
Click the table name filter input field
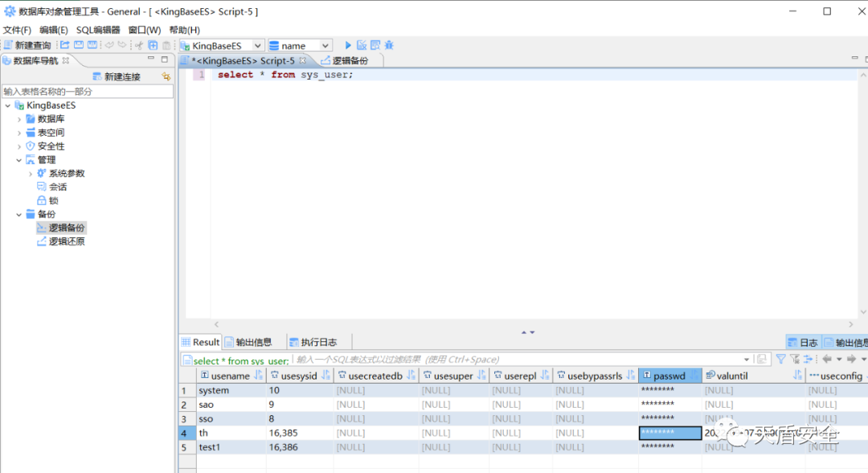[x=87, y=92]
